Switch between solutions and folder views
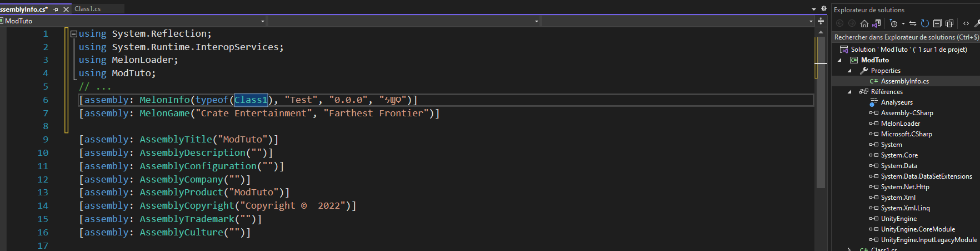980x251 pixels. tap(877, 23)
